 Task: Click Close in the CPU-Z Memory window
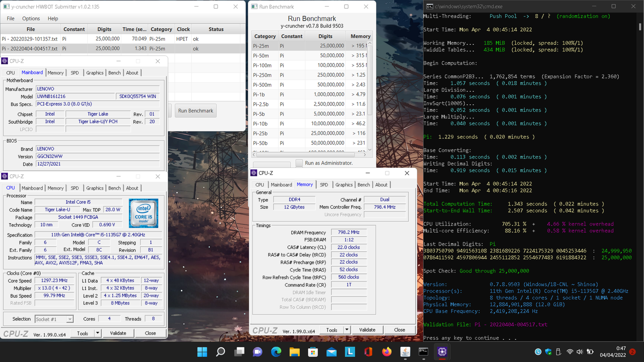pos(399,330)
